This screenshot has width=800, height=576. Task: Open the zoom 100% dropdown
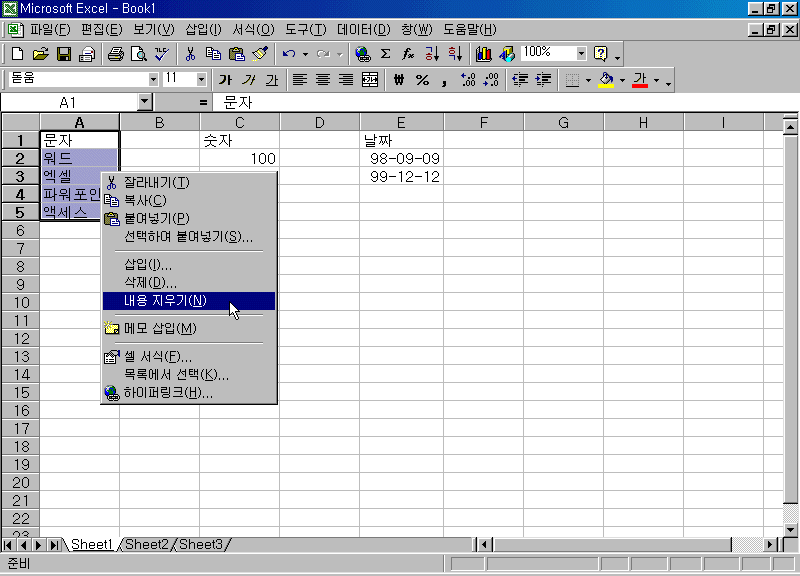[581, 53]
